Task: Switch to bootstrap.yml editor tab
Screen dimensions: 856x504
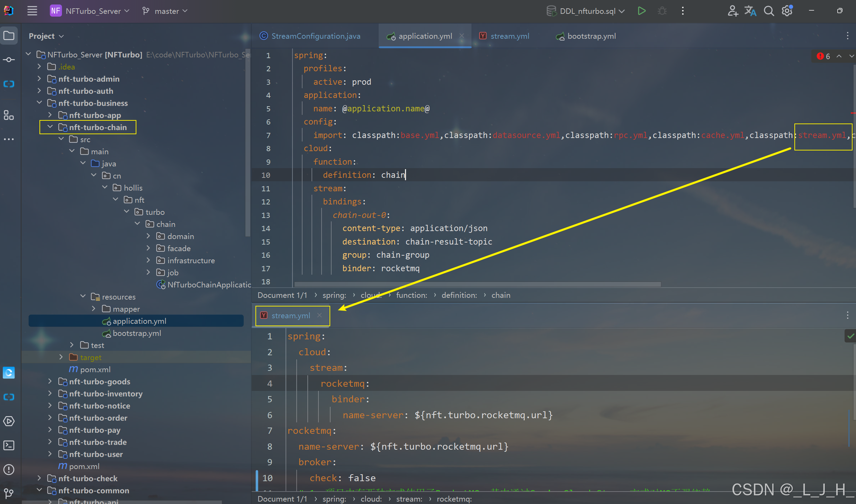Action: [x=591, y=36]
